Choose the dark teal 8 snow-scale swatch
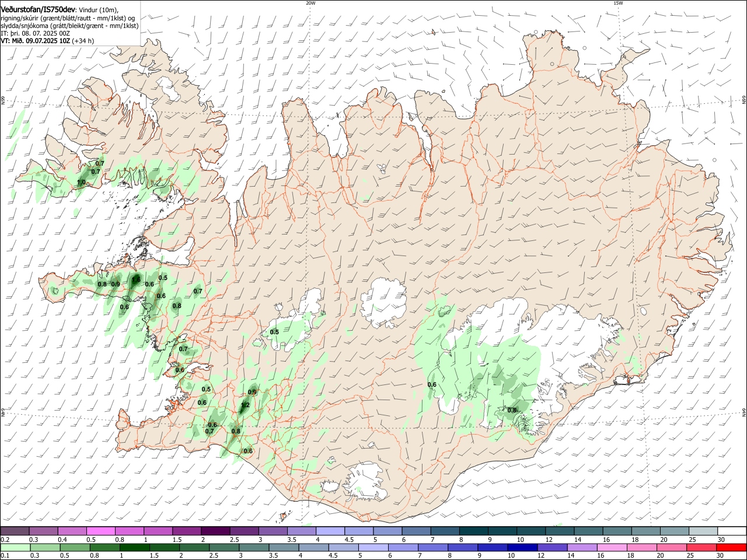This screenshot has width=747, height=560. (473, 531)
